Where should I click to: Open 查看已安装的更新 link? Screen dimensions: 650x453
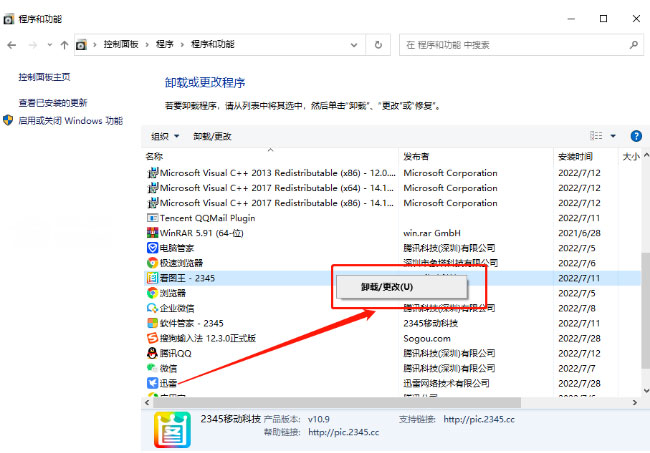(53, 102)
